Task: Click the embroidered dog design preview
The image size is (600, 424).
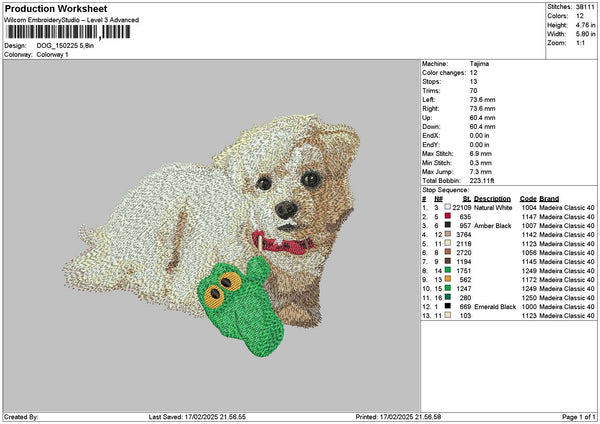Action: coord(212,235)
